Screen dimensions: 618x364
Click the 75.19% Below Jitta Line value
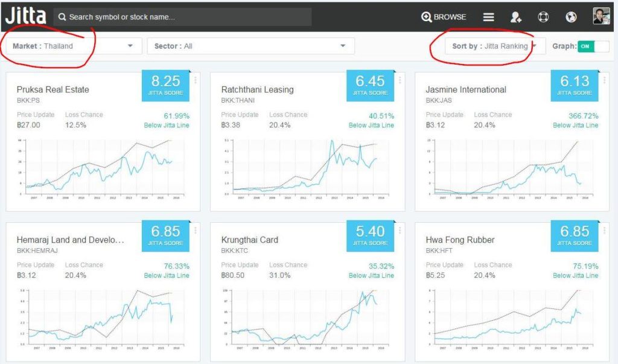585,266
